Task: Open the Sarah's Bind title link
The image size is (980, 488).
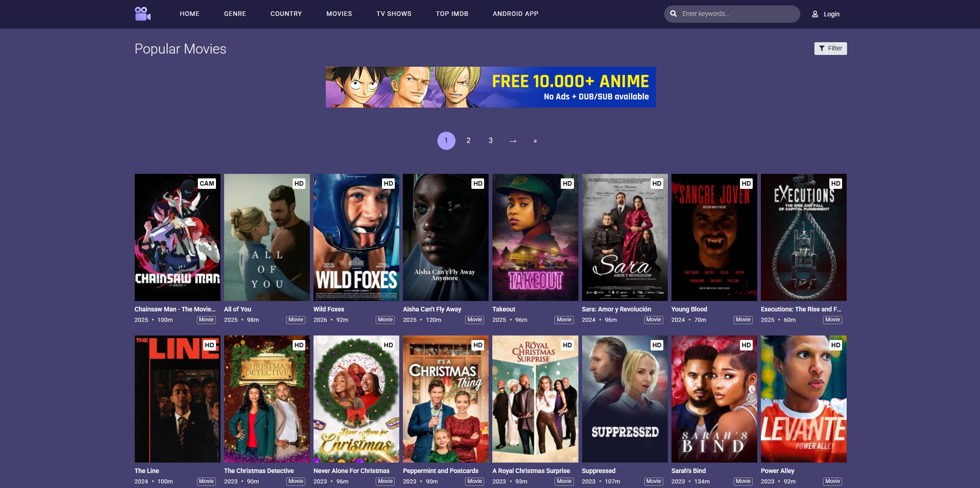Action: (688, 471)
